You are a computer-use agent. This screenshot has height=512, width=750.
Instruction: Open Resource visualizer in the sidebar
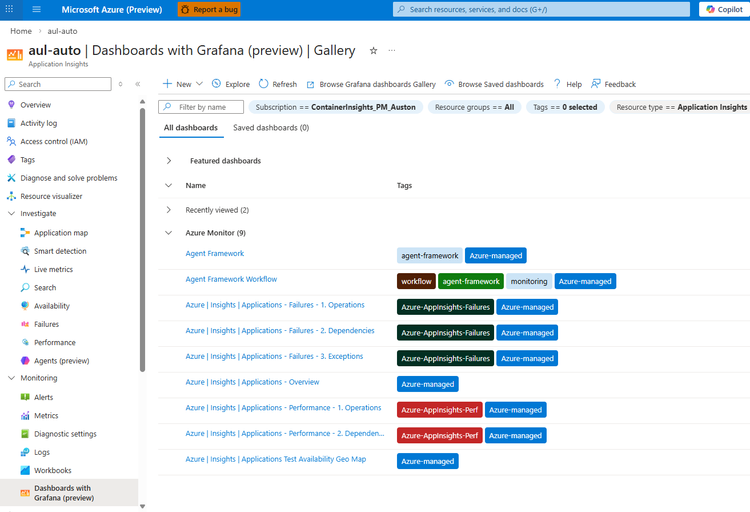coord(51,196)
